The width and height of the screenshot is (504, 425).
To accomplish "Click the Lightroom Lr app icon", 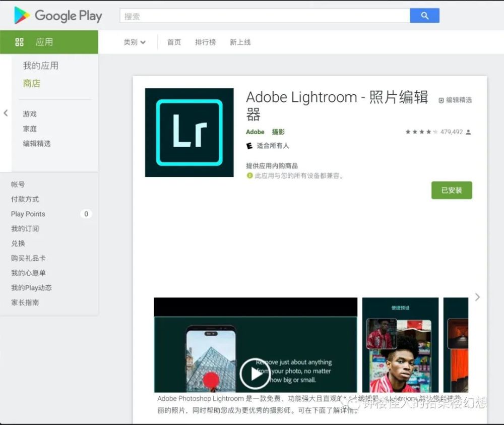I will click(x=190, y=133).
